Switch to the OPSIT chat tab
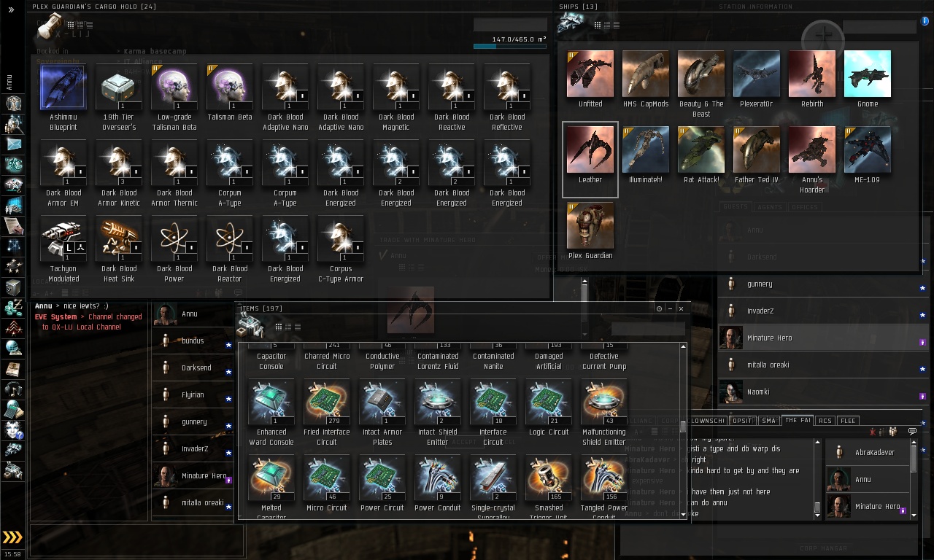 pos(742,421)
